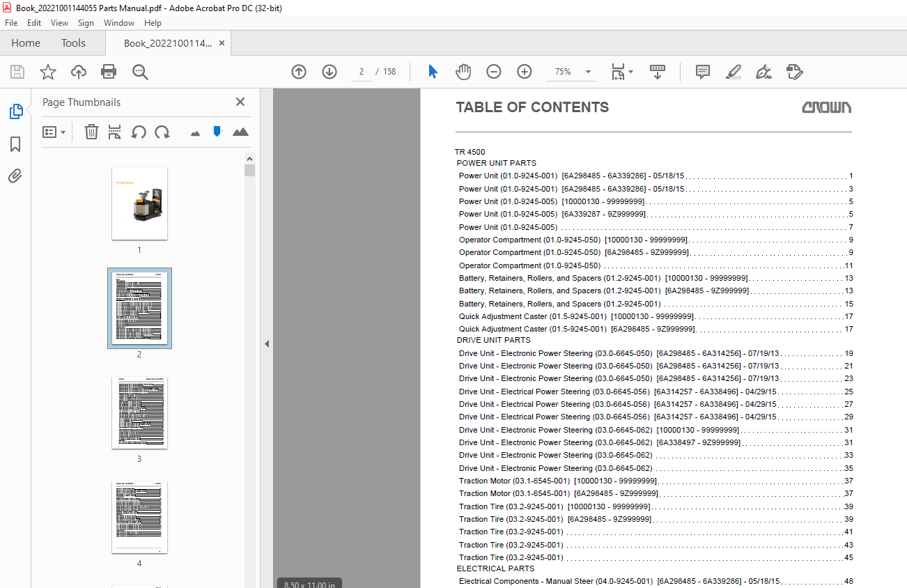This screenshot has width=907, height=588.
Task: Open Electrical Components Manual Steer entry
Action: click(656, 581)
